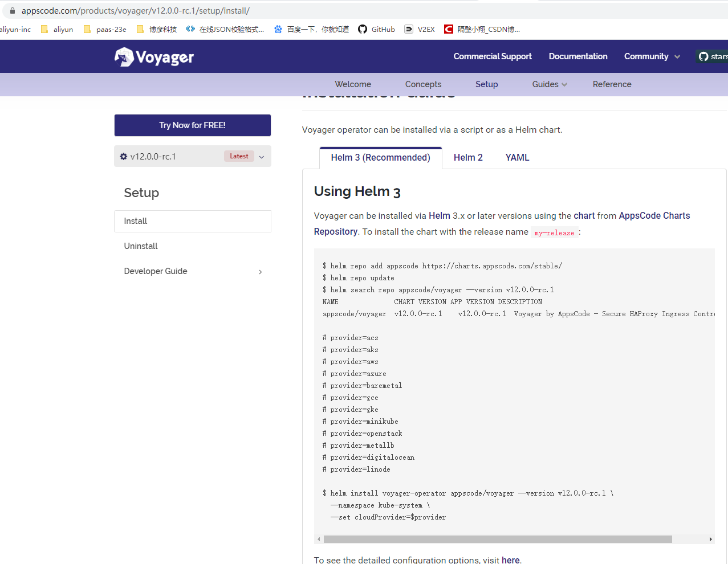Viewport: 728px width, 564px height.
Task: Expand Developer Guide section
Action: click(x=193, y=271)
